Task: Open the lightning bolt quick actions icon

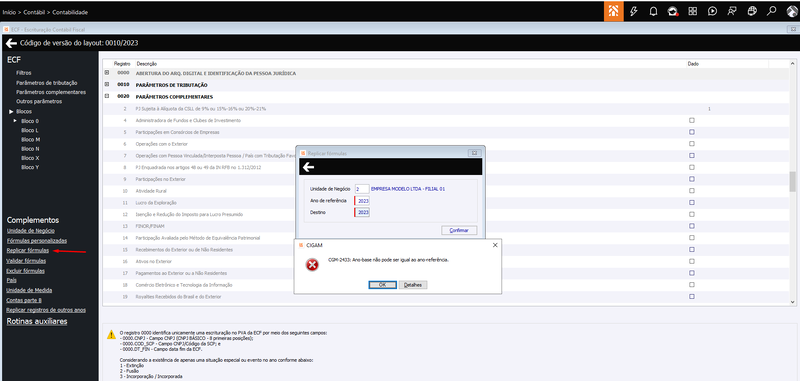Action: pyautogui.click(x=634, y=11)
